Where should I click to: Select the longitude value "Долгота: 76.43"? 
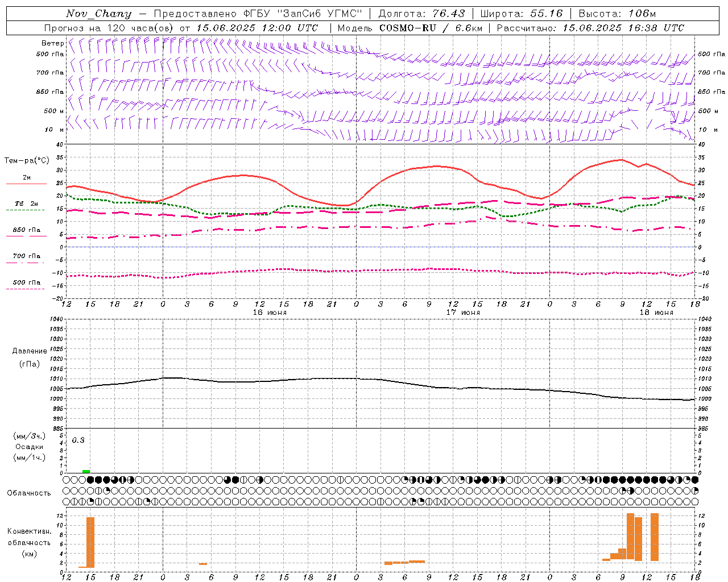[421, 14]
